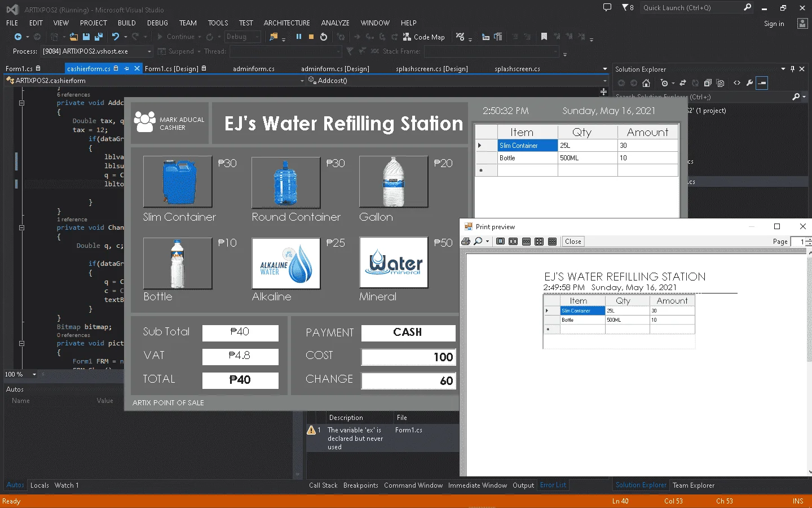
Task: Click the Close button in Print preview
Action: pos(573,242)
